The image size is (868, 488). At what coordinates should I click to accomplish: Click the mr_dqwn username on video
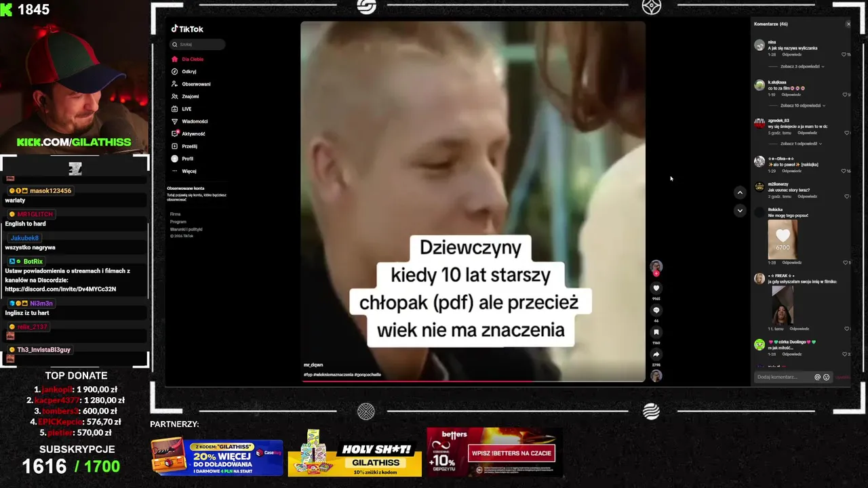coord(313,365)
